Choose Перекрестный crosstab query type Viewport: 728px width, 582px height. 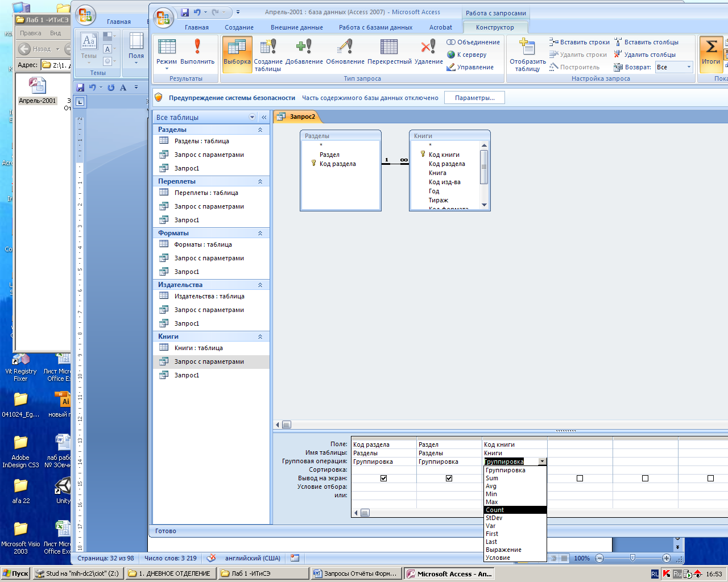tap(390, 52)
